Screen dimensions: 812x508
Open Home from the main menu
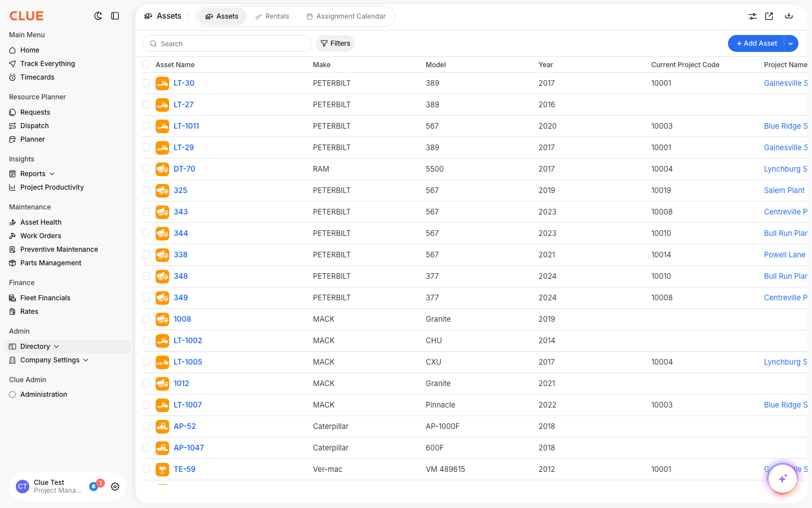pyautogui.click(x=30, y=50)
